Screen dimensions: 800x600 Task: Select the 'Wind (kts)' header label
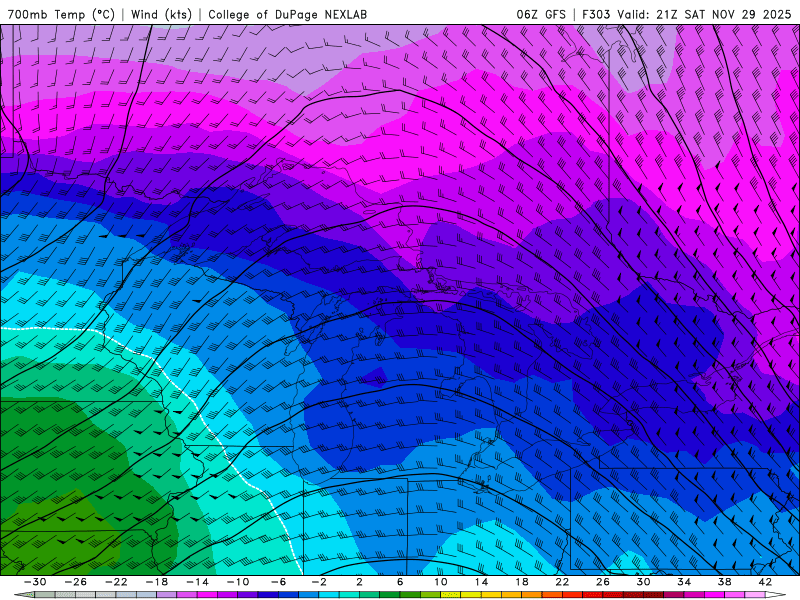point(161,14)
